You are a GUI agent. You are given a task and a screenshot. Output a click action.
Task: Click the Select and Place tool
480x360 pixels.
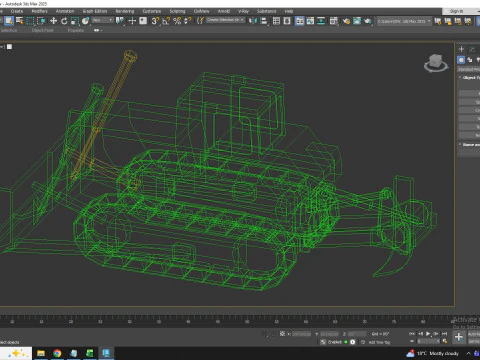[86, 21]
